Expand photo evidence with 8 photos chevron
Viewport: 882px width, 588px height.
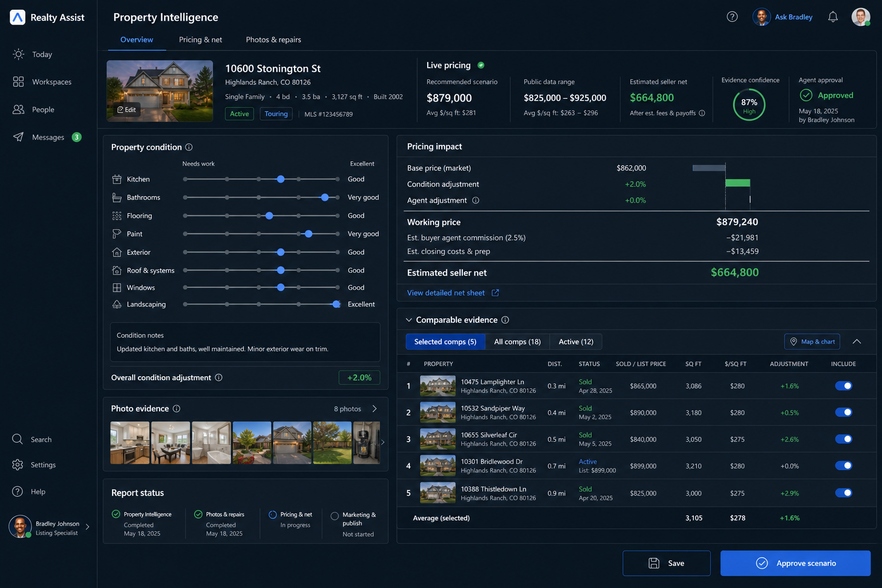(374, 408)
